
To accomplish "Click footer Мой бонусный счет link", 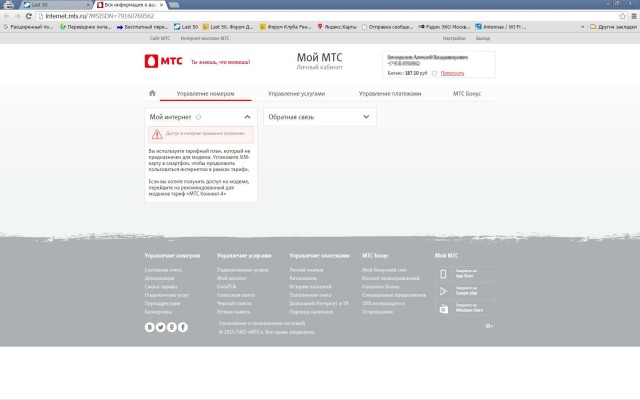I will 384,270.
